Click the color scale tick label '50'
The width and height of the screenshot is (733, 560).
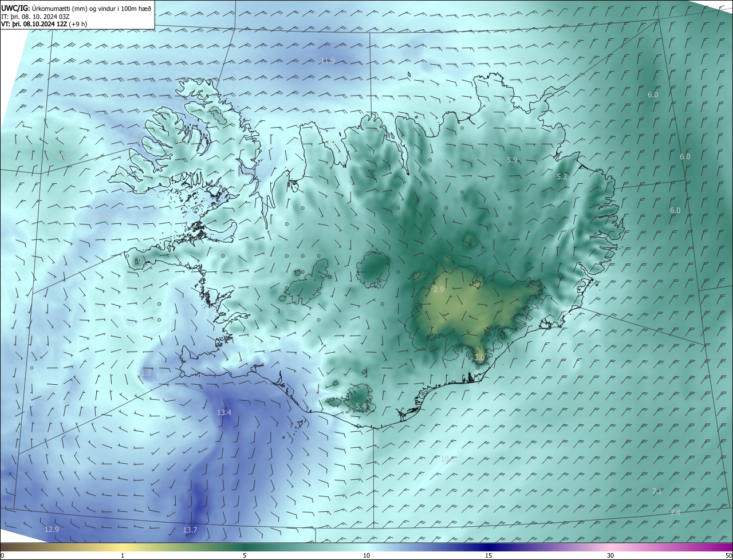[x=728, y=555]
